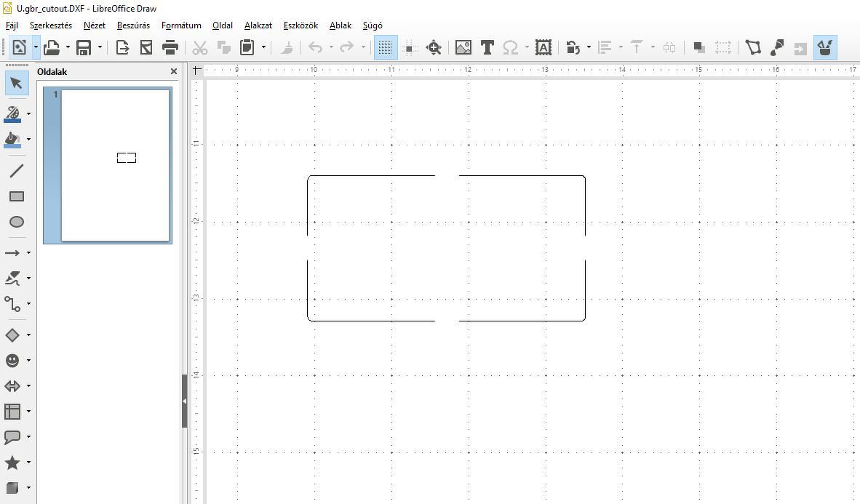Click the Fill color bucket swatch
The image size is (860, 504).
(13, 140)
